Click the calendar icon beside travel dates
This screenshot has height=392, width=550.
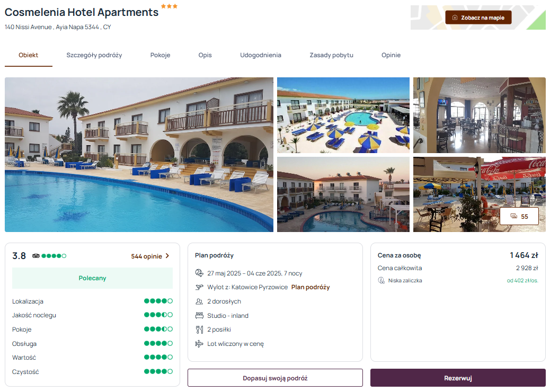[x=199, y=273]
